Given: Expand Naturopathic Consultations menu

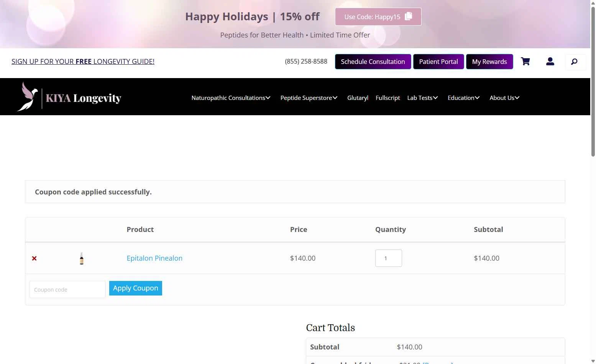Looking at the screenshot, I should [231, 98].
